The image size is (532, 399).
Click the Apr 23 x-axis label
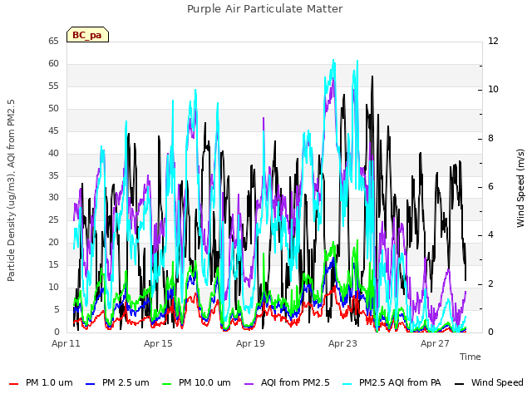[342, 343]
